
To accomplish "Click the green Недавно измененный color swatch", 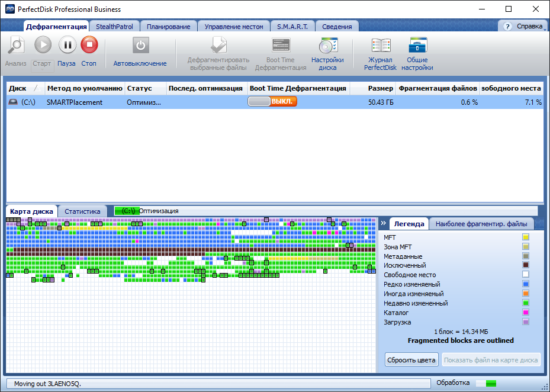I will tap(525, 303).
